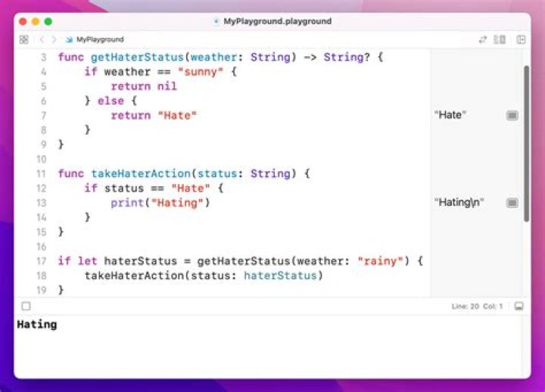Click the MyPlayground breadcrumb item
The width and height of the screenshot is (545, 392).
[100, 39]
